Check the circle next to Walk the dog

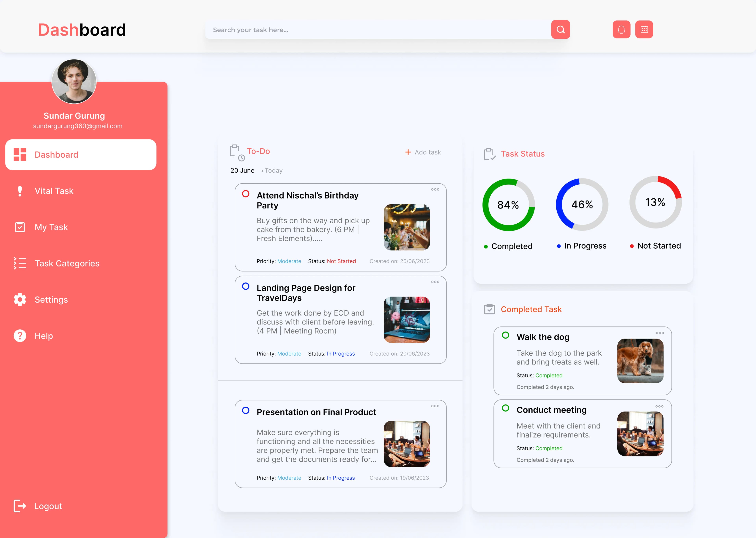click(505, 335)
